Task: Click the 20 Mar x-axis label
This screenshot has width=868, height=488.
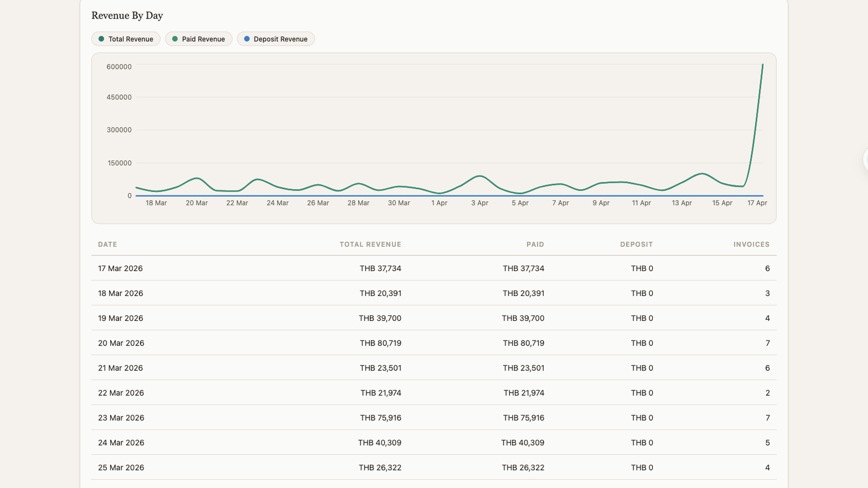Action: pyautogui.click(x=197, y=203)
